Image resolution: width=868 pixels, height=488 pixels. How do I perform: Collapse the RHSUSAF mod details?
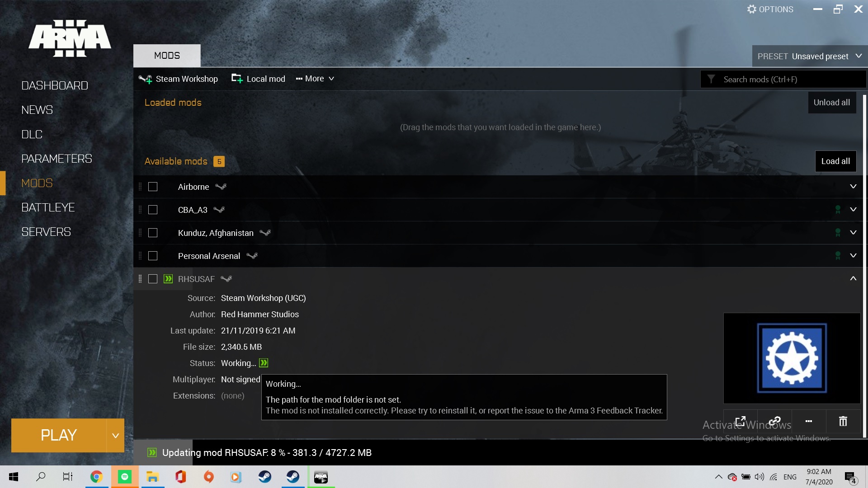coord(853,279)
